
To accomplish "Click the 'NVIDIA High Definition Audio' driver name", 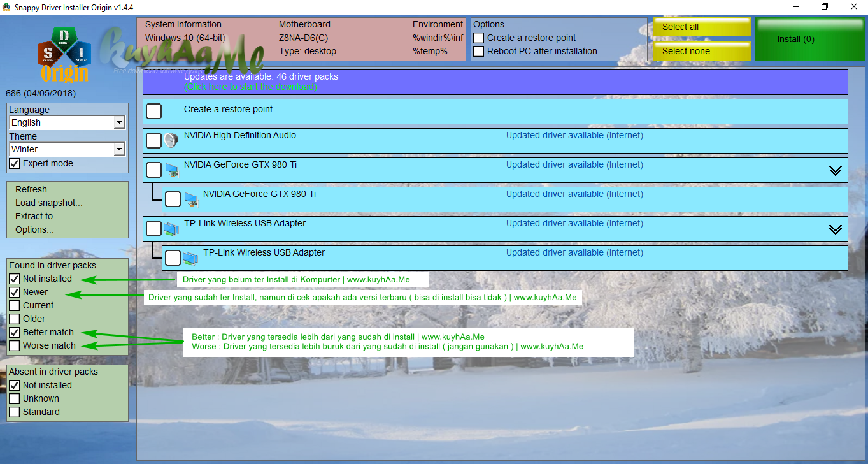I will click(240, 135).
